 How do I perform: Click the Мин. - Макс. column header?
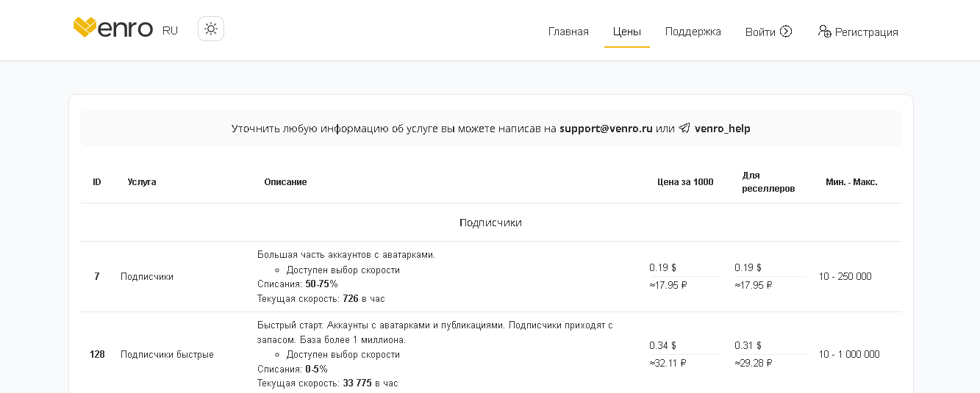(x=851, y=182)
